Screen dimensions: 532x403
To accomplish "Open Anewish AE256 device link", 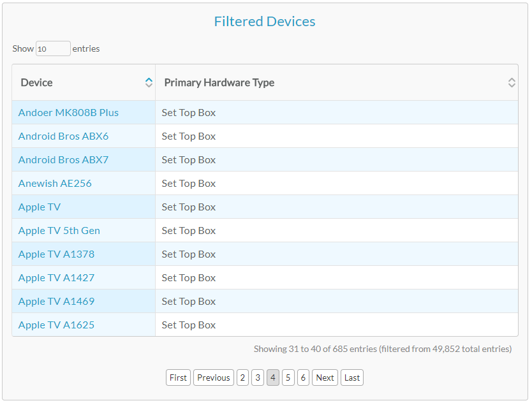I will [x=55, y=183].
